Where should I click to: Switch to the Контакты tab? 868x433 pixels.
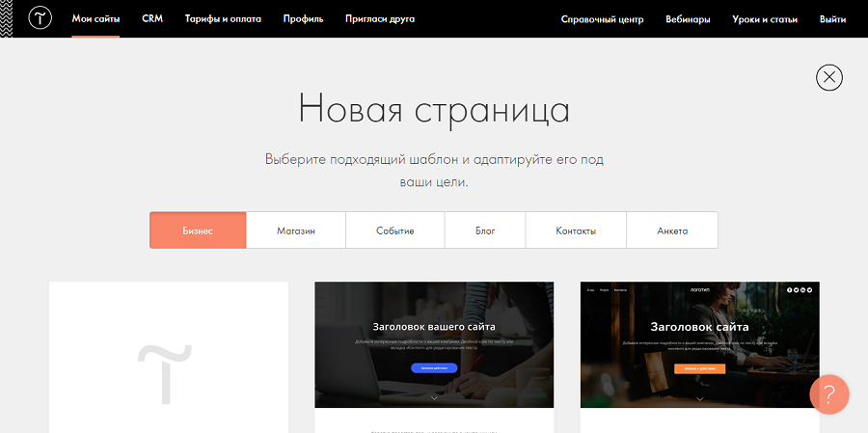click(x=576, y=230)
